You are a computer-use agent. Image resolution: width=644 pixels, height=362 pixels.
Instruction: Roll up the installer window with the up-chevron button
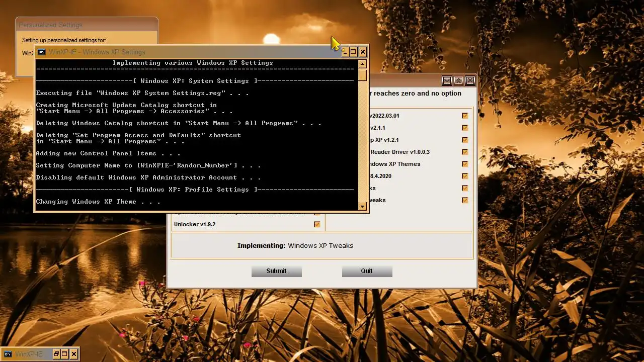click(x=458, y=80)
